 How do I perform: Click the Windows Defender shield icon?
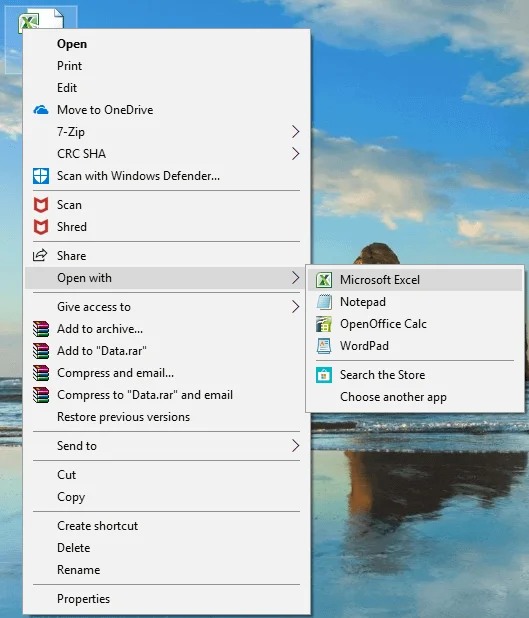pos(41,176)
